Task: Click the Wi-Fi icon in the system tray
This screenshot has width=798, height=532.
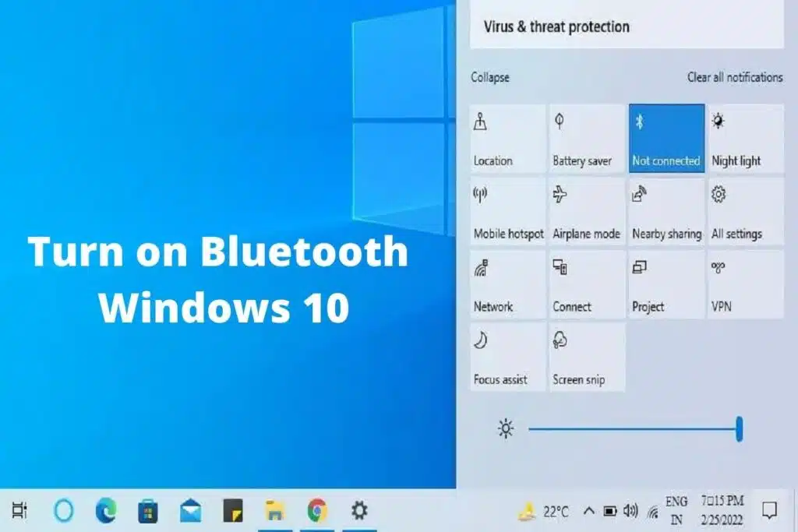Action: [x=653, y=513]
